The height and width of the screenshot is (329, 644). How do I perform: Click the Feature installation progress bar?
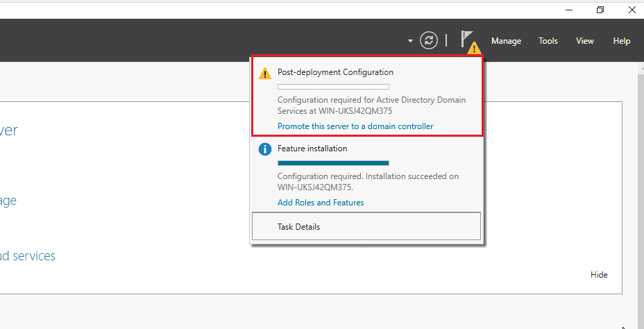333,163
